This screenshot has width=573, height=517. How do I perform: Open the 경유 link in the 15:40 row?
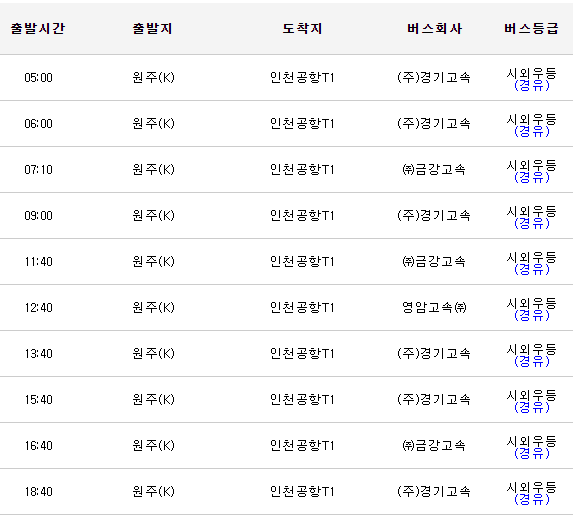tap(532, 408)
